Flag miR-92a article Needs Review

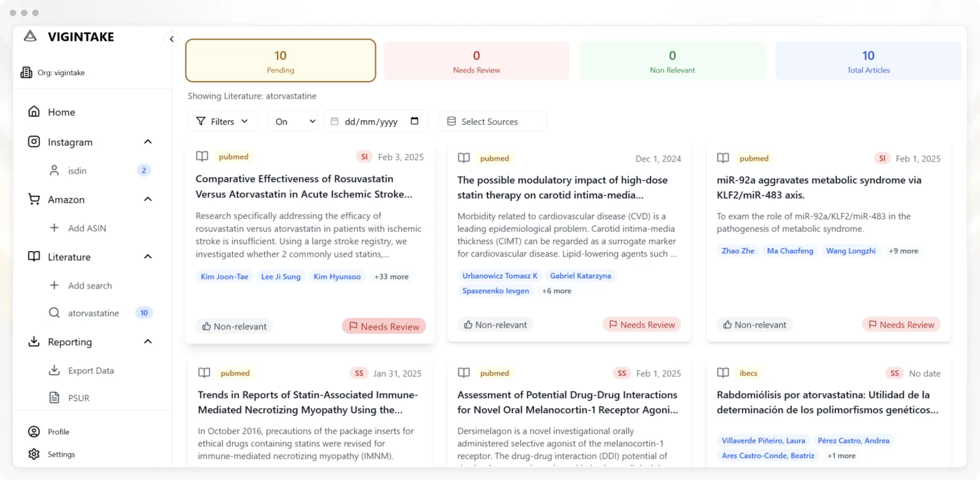pos(901,325)
